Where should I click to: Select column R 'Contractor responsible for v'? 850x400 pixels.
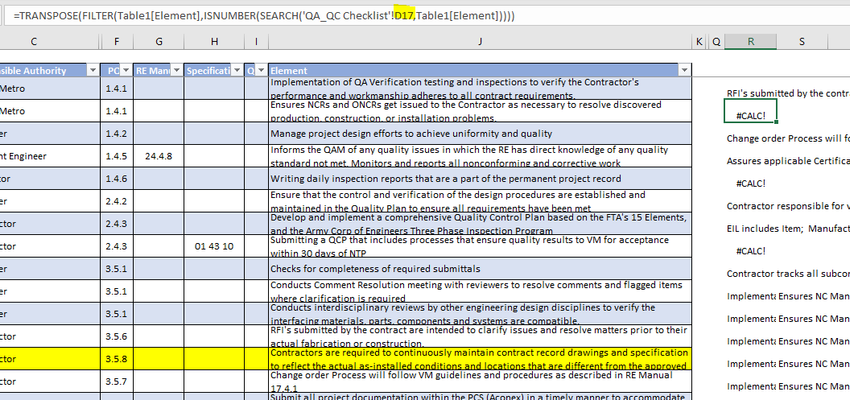[788, 206]
